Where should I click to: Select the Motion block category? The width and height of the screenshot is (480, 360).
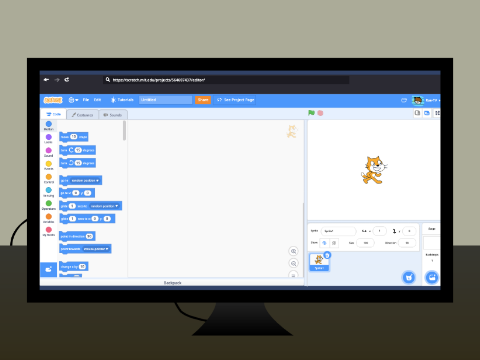(49, 126)
